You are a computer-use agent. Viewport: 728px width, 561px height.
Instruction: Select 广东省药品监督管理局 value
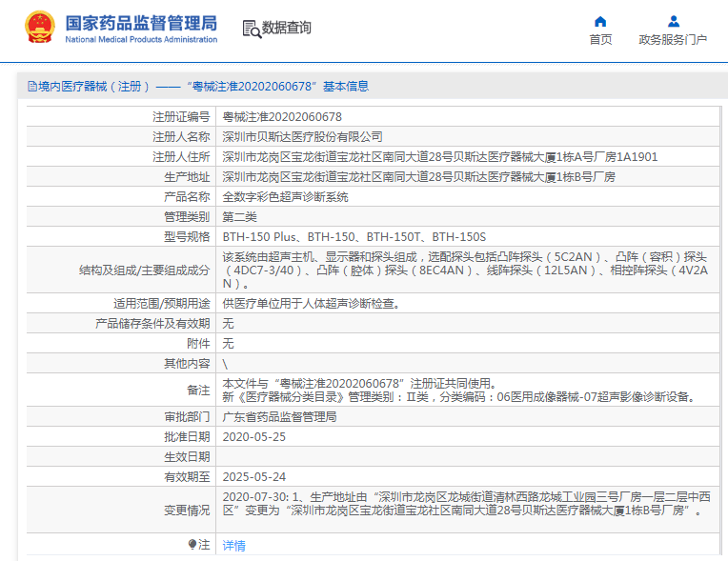click(x=279, y=416)
